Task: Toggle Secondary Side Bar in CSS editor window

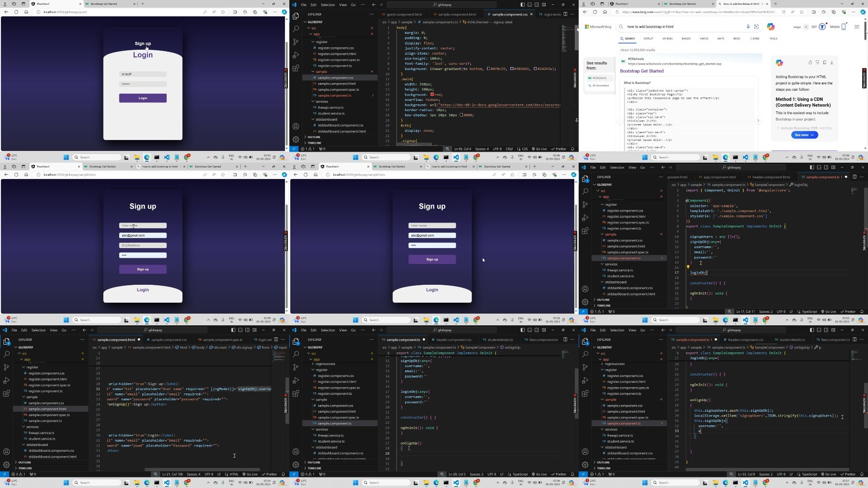Action: [537, 5]
